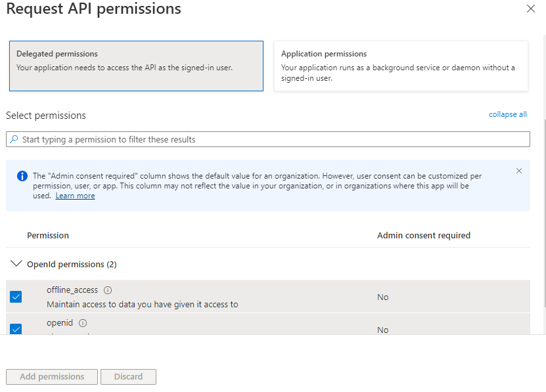
Task: Click the Add permissions button
Action: (52, 377)
